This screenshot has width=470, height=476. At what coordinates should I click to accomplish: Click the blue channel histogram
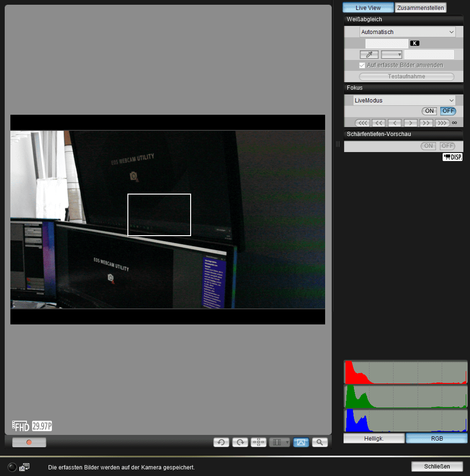coord(406,420)
